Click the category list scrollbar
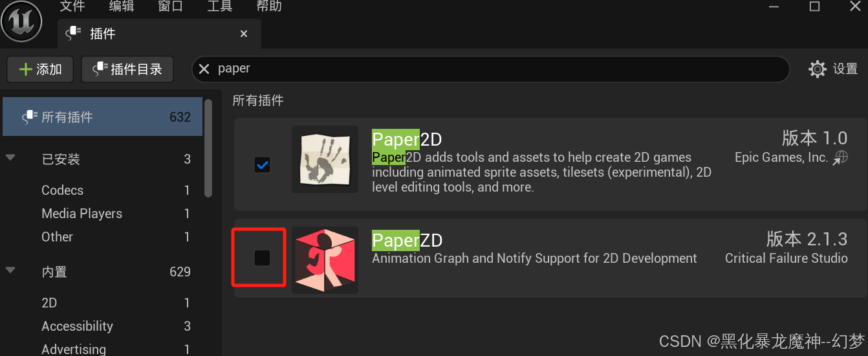 [208, 148]
